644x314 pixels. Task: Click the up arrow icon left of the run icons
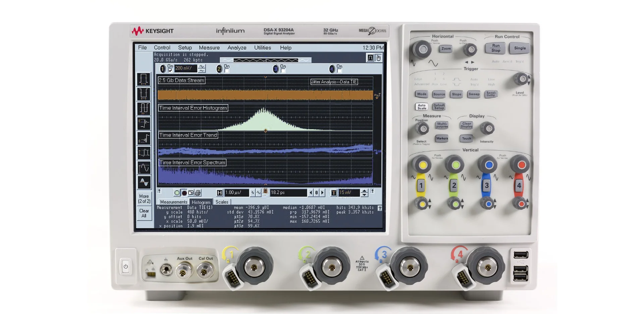[159, 191]
